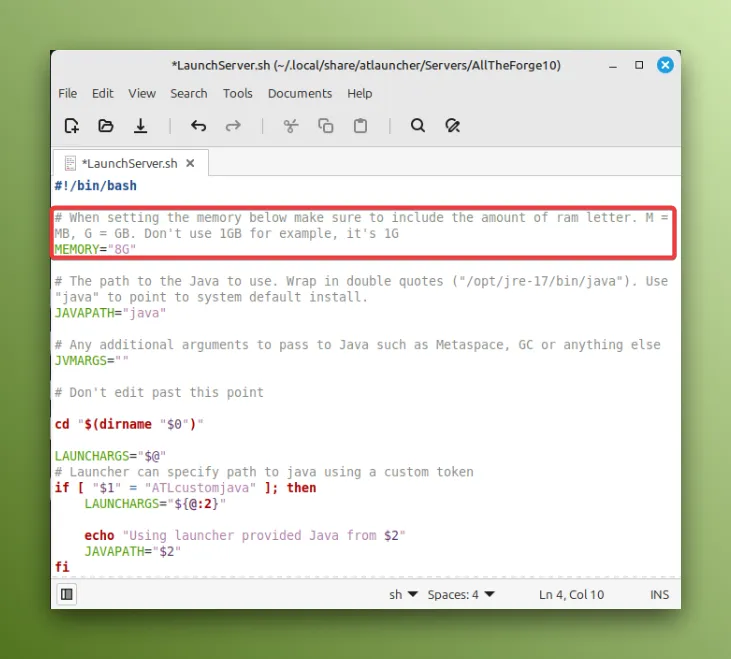Redo the last undone action

[233, 126]
